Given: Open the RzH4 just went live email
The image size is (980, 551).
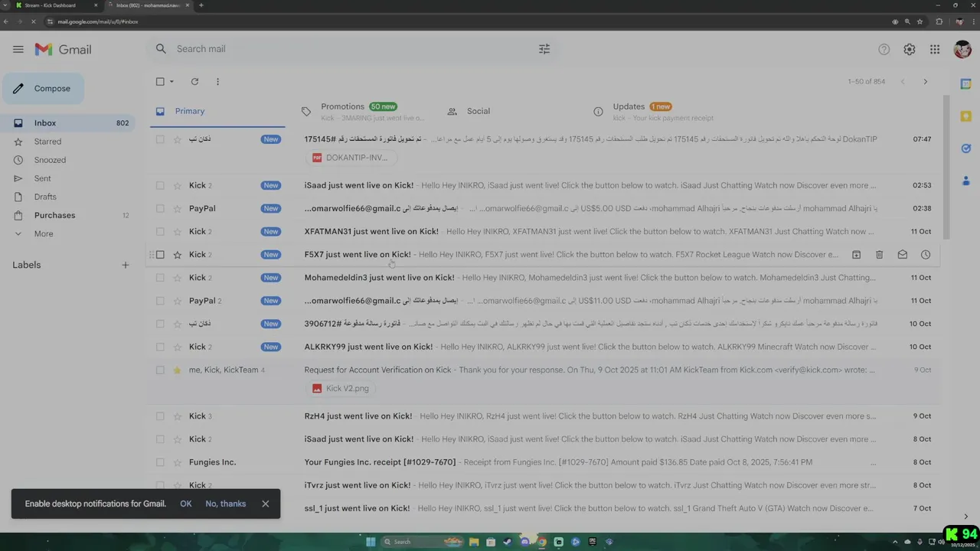Looking at the screenshot, I should (x=544, y=416).
